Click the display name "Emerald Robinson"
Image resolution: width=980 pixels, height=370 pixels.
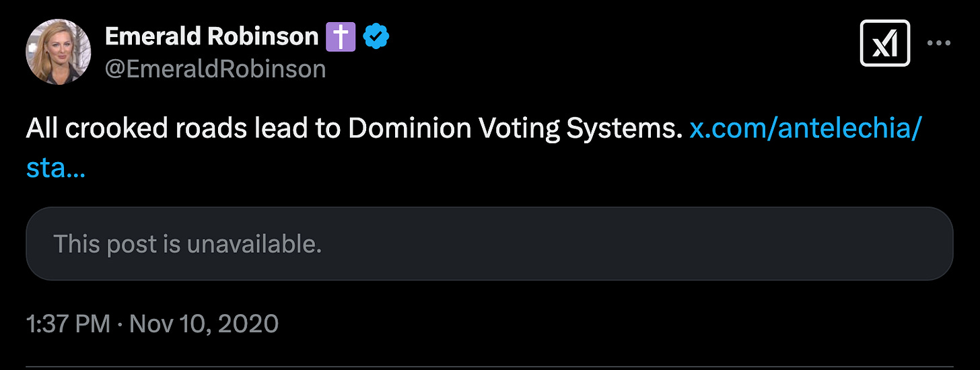(x=211, y=38)
